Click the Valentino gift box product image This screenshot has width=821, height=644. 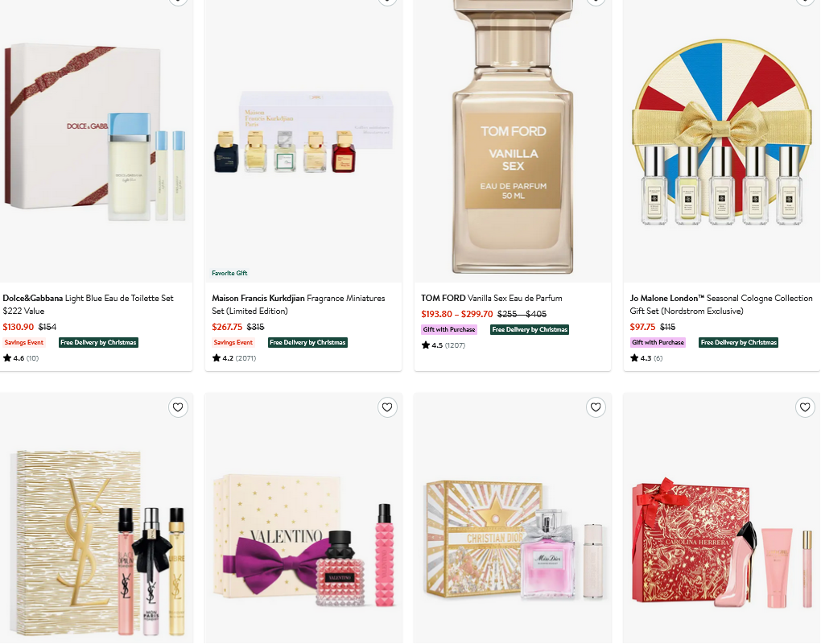(x=303, y=542)
